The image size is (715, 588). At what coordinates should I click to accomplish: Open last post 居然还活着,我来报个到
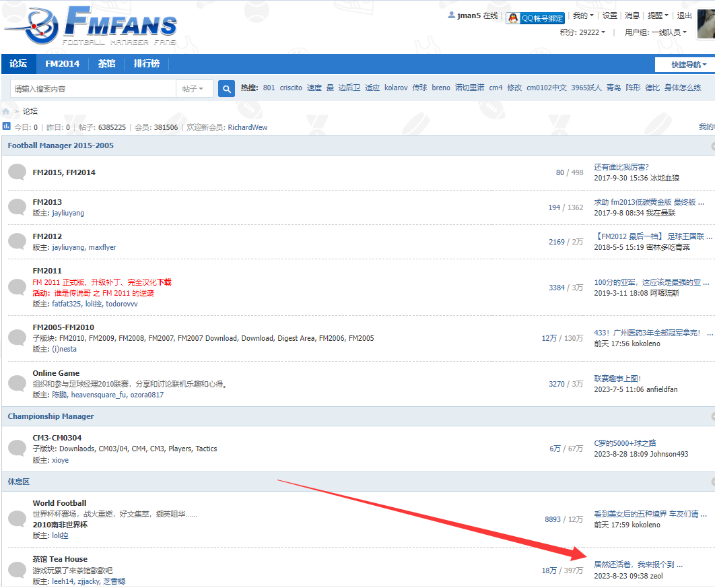638,564
